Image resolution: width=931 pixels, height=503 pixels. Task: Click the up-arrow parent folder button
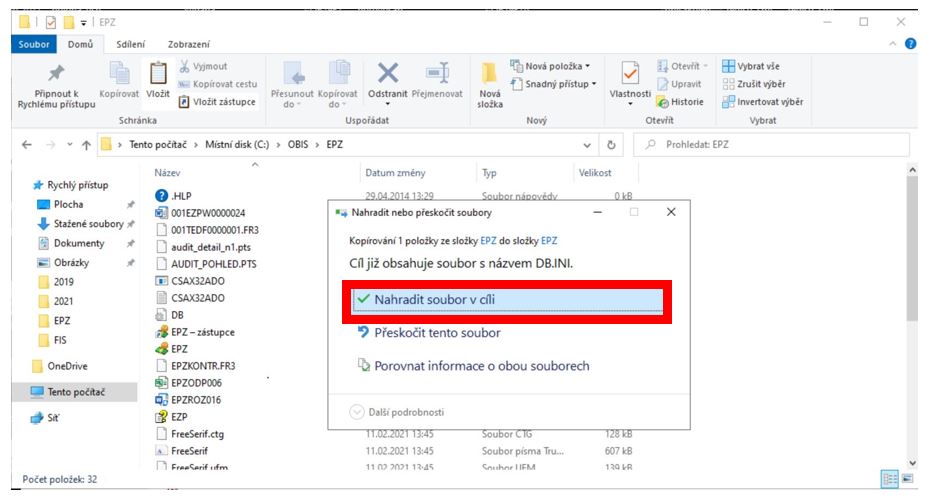click(85, 145)
